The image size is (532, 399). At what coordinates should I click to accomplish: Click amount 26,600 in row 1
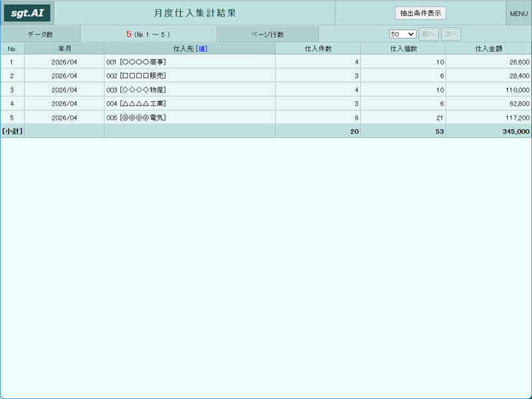[519, 62]
